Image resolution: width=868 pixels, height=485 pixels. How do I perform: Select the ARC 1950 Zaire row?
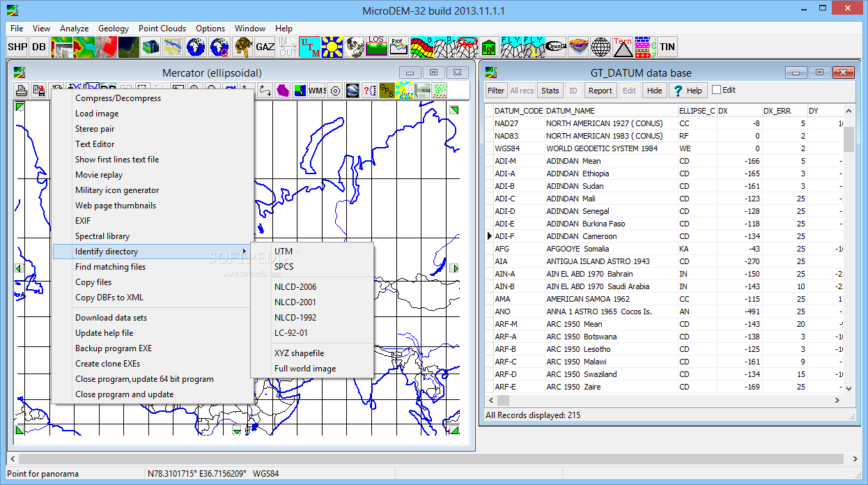pyautogui.click(x=668, y=387)
